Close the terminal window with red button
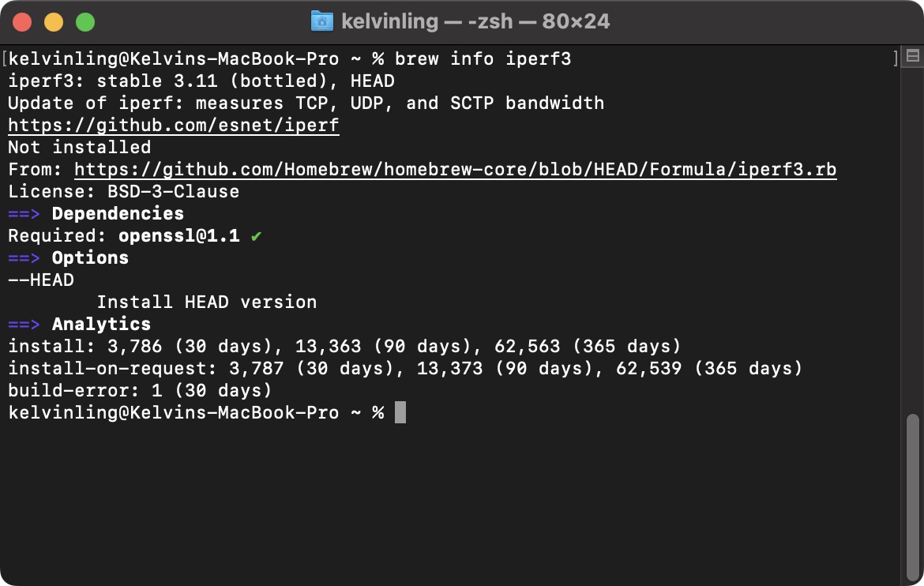Image resolution: width=924 pixels, height=586 pixels. pos(22,22)
